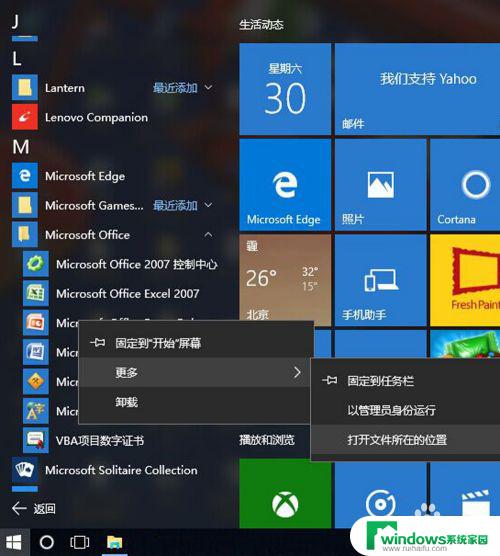Click the VBA项目数字证书 label

tap(100, 441)
